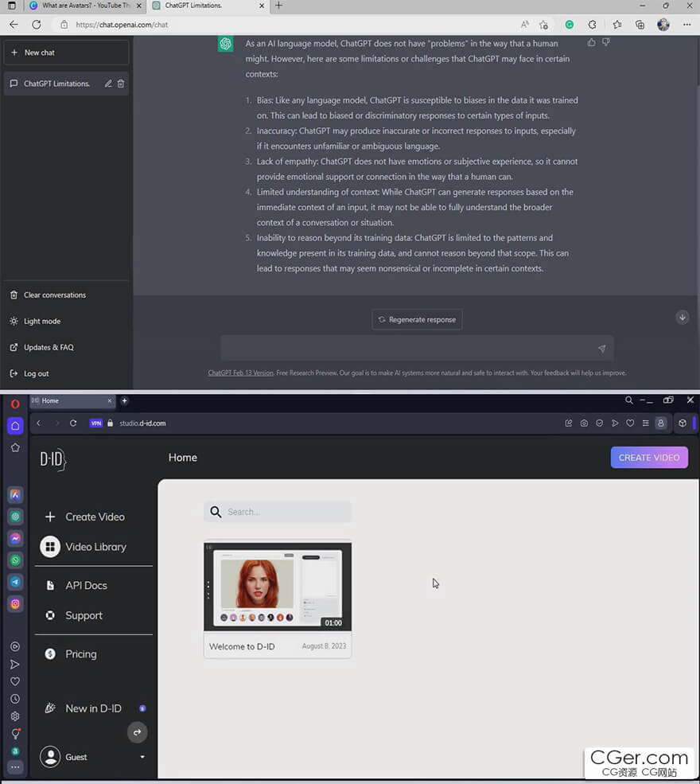This screenshot has width=700, height=784.
Task: Open the Edge Favorites list
Action: 617,25
